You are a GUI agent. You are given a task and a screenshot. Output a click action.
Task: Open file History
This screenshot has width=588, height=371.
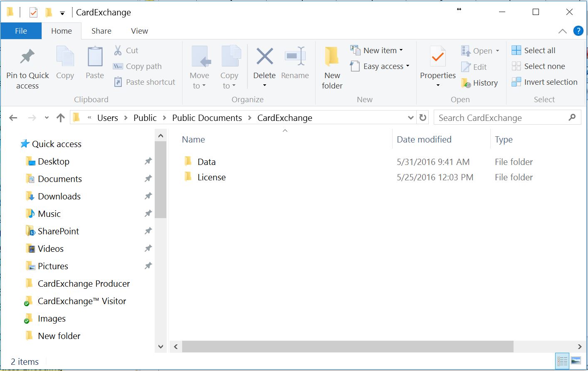point(479,83)
